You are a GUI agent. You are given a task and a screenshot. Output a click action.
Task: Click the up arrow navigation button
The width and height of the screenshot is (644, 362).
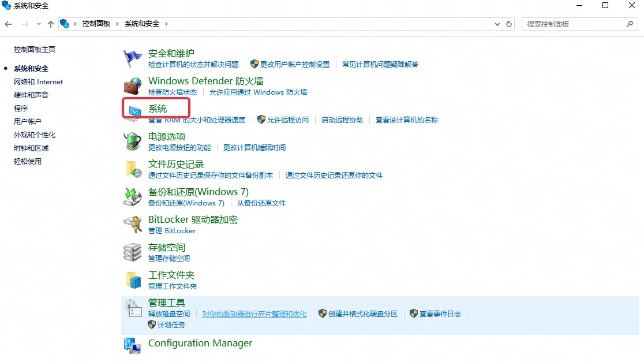click(51, 24)
